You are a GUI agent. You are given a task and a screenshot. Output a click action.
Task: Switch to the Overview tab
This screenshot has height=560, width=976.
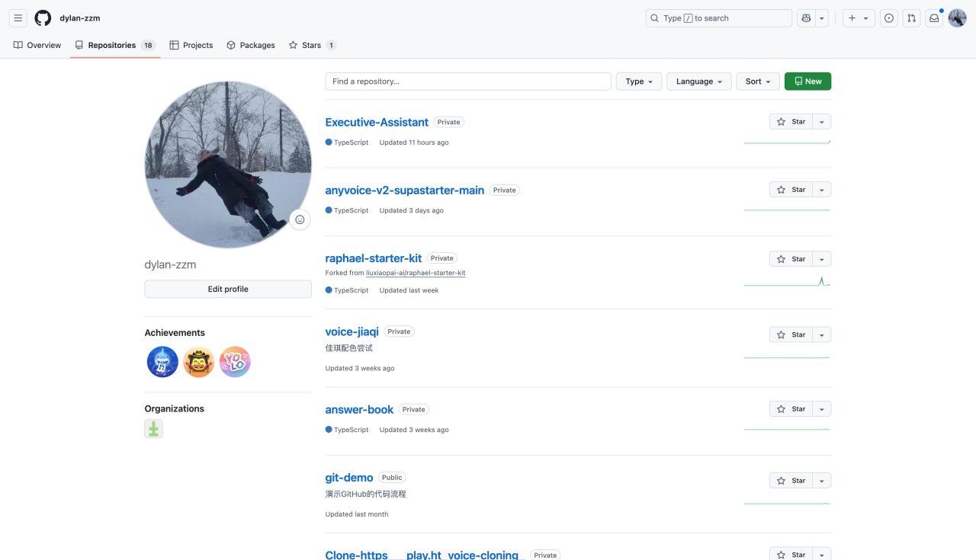tap(37, 46)
